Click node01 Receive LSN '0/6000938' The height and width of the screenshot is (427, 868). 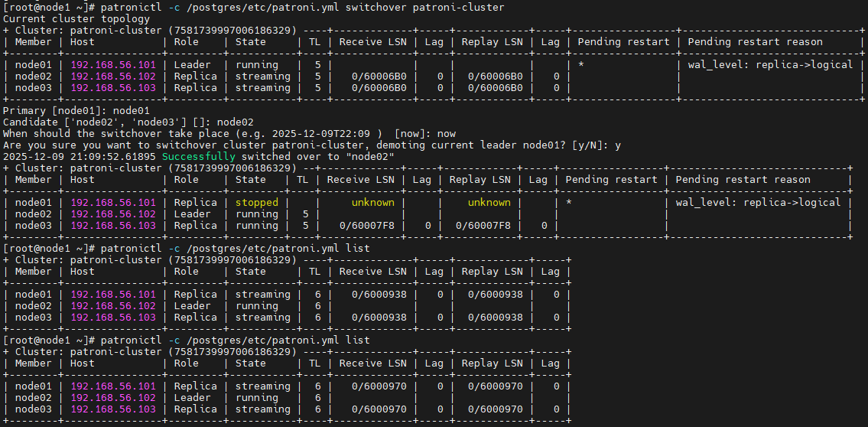click(x=379, y=295)
